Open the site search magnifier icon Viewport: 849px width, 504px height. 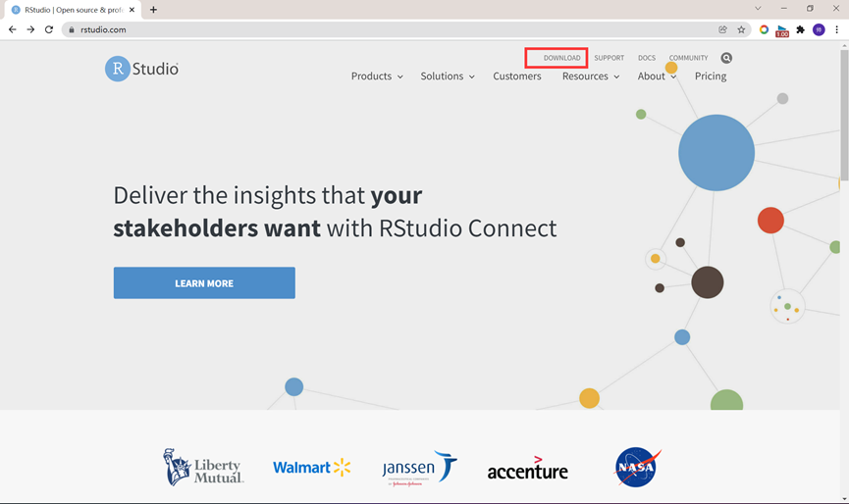coord(726,58)
